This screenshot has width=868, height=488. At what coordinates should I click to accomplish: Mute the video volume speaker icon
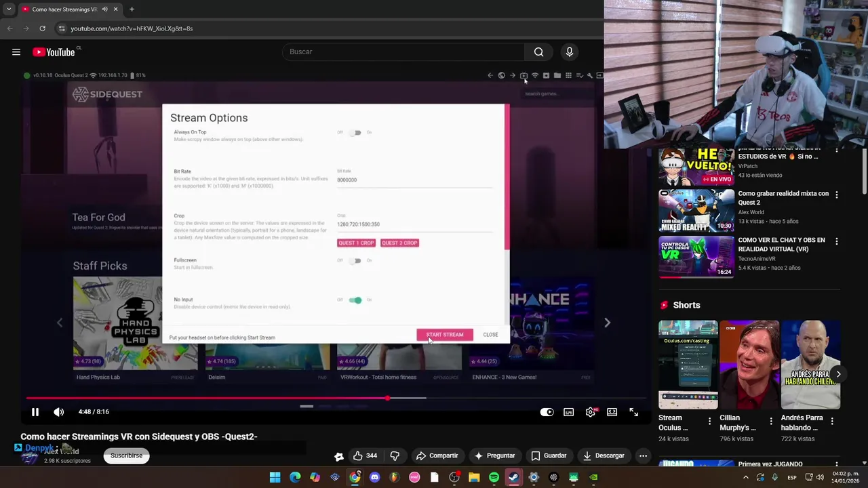[x=59, y=411]
